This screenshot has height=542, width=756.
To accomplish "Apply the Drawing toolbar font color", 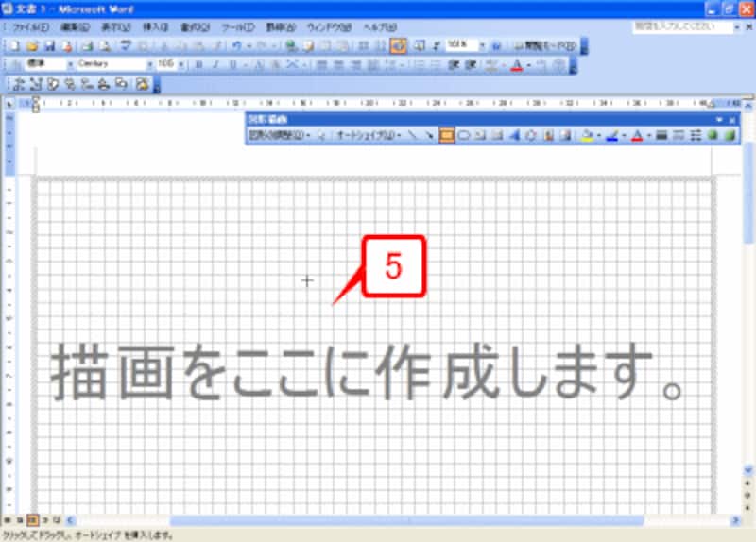I will pos(637,136).
